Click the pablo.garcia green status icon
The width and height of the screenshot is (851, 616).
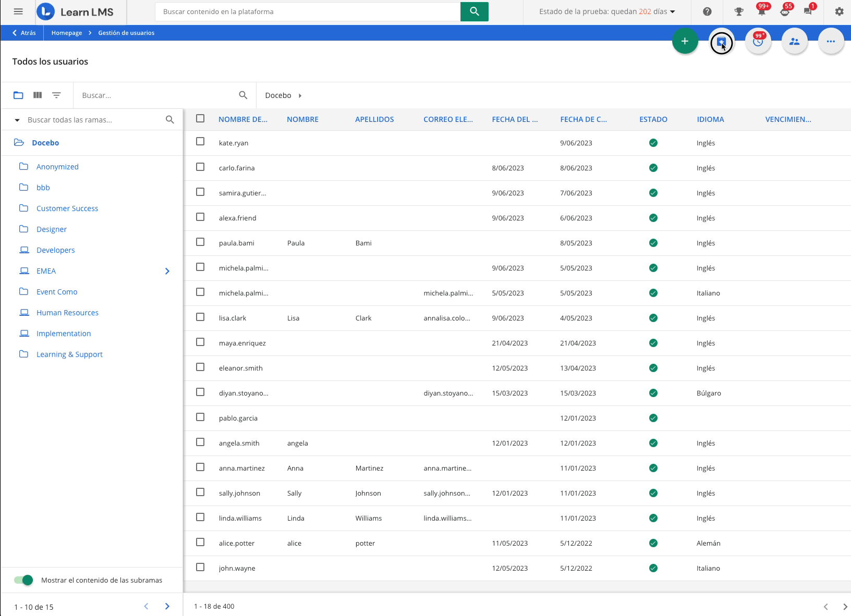pyautogui.click(x=653, y=418)
